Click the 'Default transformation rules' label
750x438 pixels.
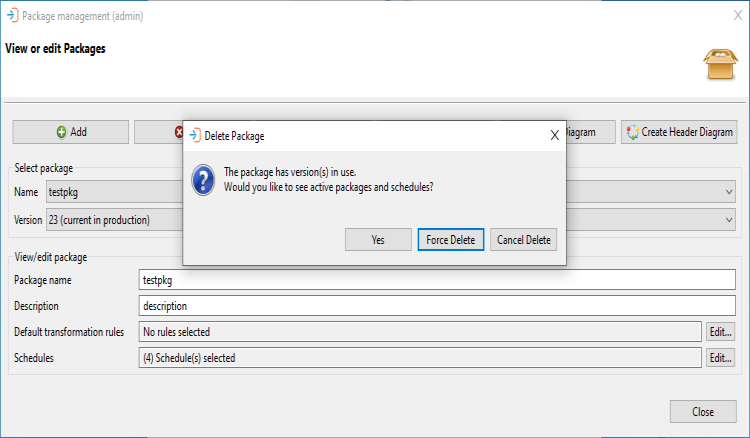(x=69, y=332)
